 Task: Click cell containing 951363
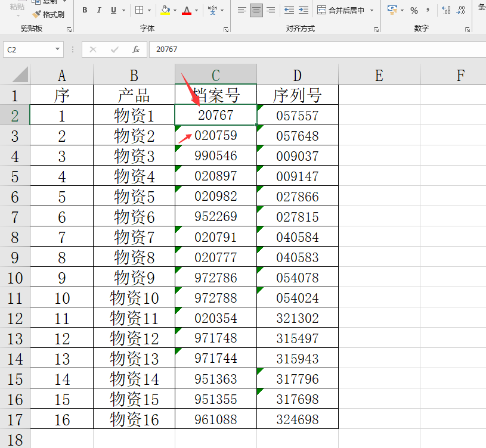click(x=216, y=378)
